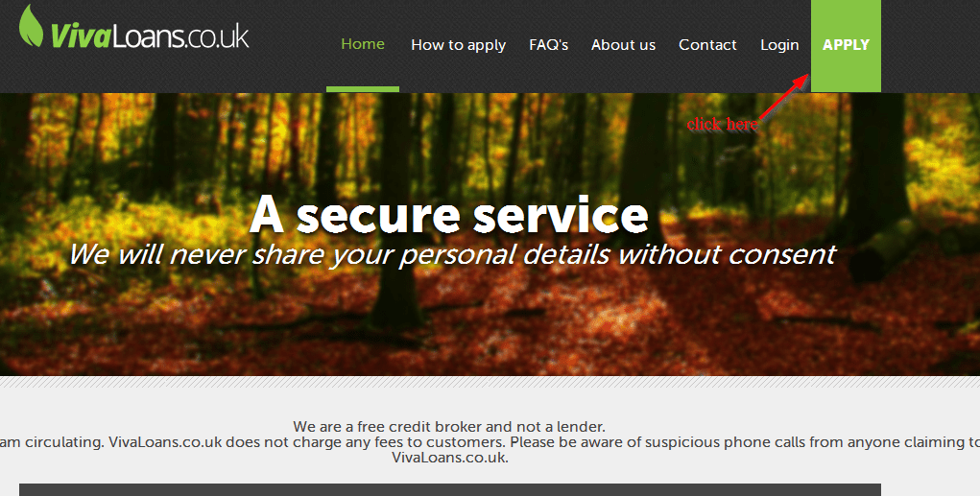Screen dimensions: 980x496
Task: Click the red 'click here' annotation text
Action: pyautogui.click(x=722, y=125)
